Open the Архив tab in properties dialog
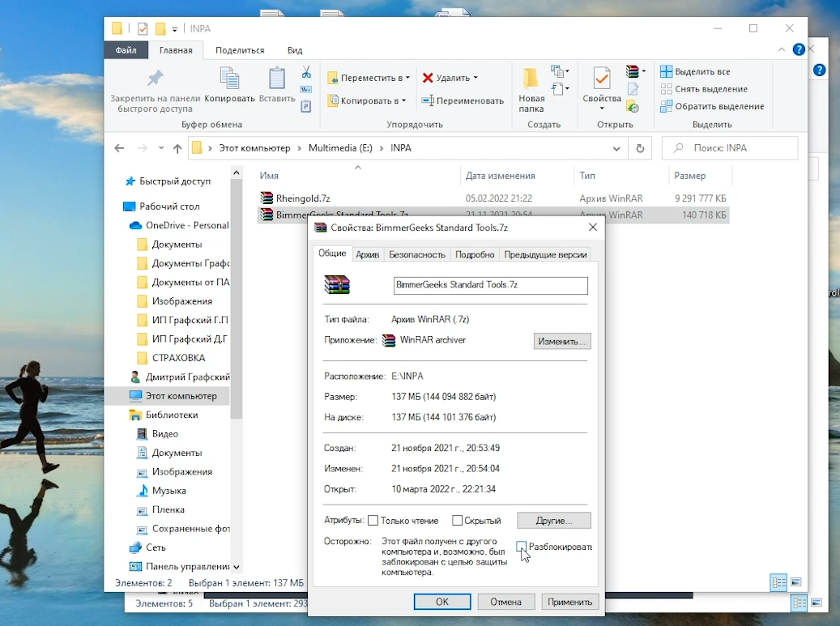The image size is (840, 626). point(368,255)
